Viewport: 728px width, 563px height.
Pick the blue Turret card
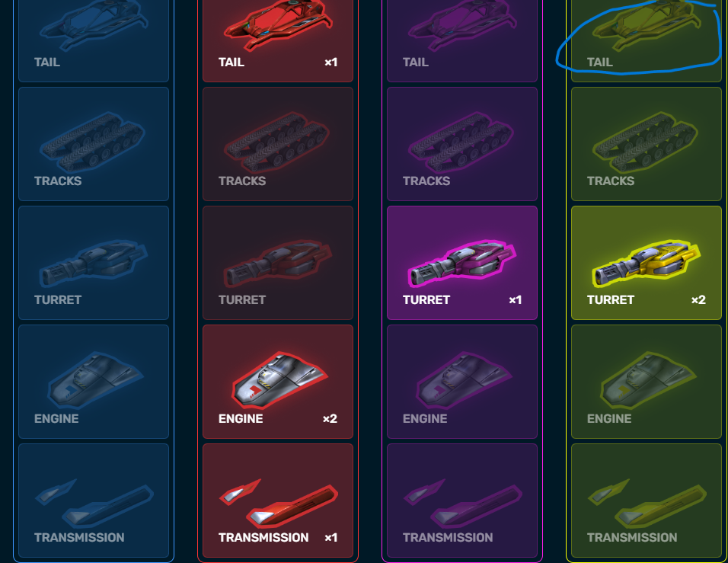tap(94, 263)
